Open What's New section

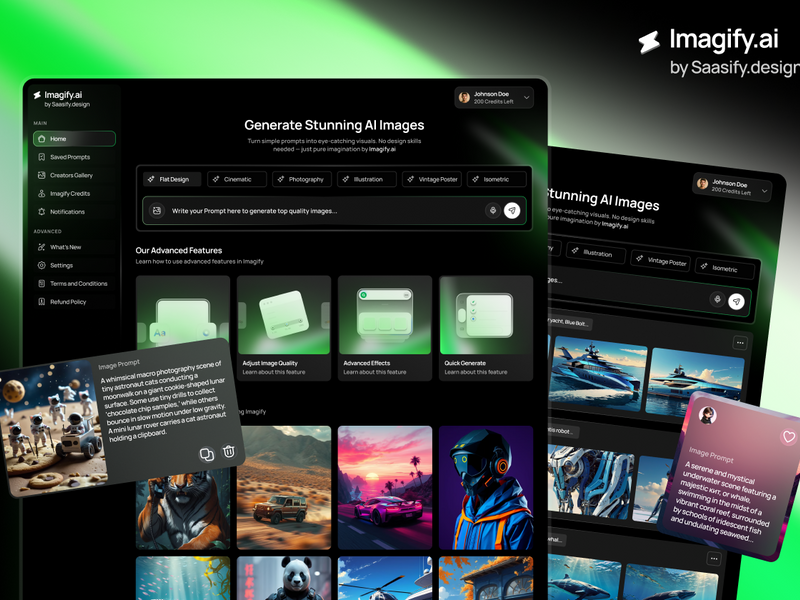click(74, 247)
